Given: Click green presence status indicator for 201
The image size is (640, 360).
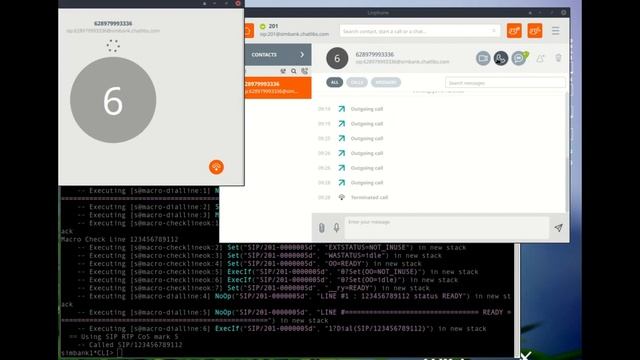Looking at the screenshot, I should (262, 26).
